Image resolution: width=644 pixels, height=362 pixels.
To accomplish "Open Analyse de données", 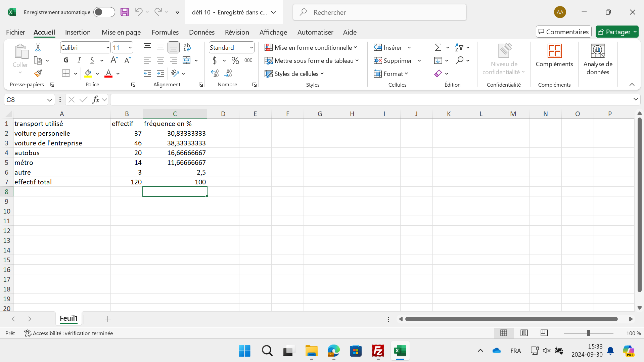I will click(x=598, y=59).
